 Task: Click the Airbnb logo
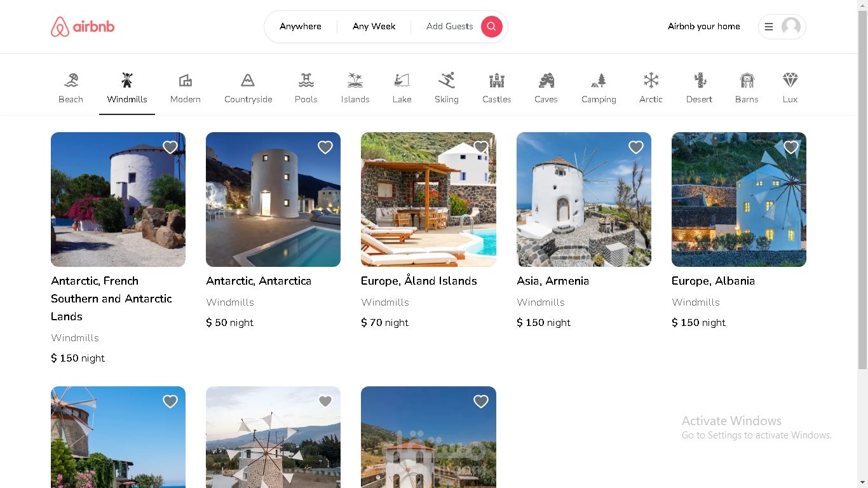pos(83,27)
